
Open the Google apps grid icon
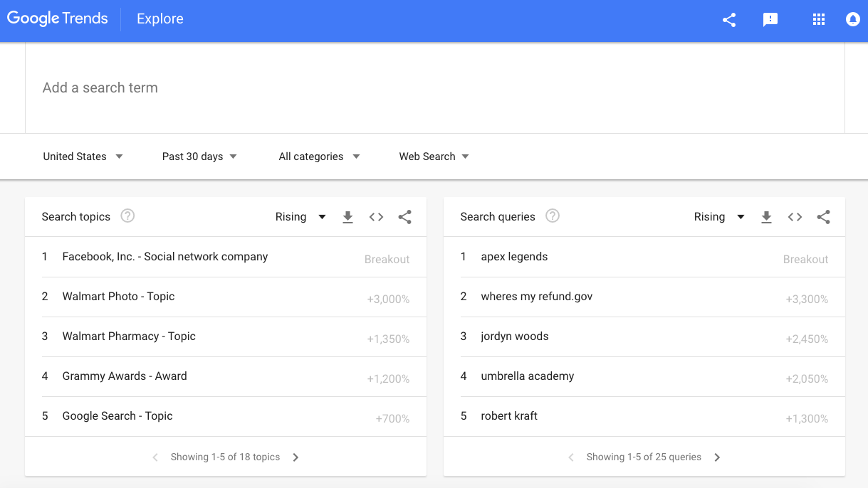pyautogui.click(x=818, y=19)
